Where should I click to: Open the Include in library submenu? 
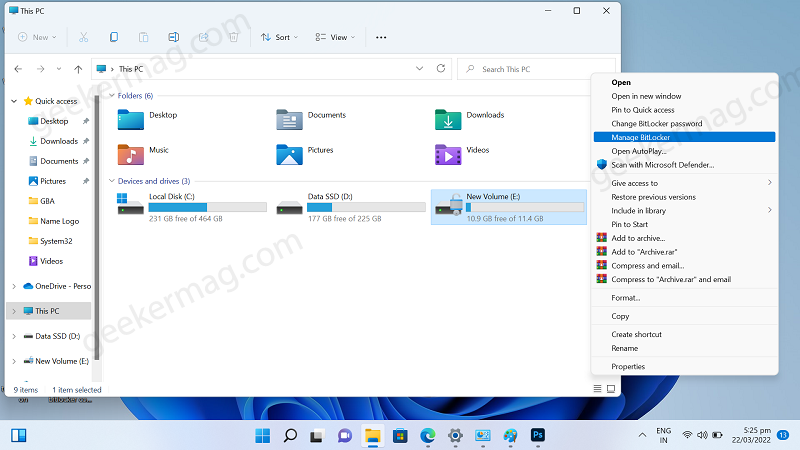click(684, 211)
